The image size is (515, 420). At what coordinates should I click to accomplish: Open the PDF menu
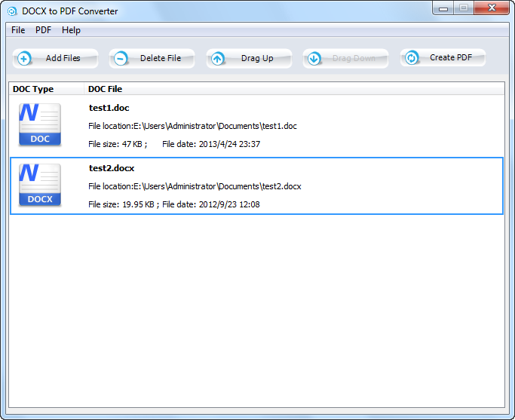[x=43, y=30]
